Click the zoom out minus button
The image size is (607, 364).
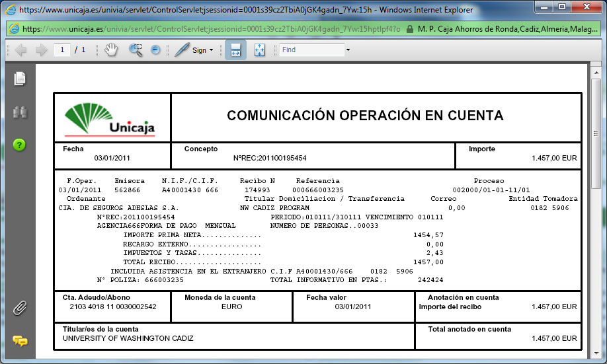pyautogui.click(x=155, y=50)
